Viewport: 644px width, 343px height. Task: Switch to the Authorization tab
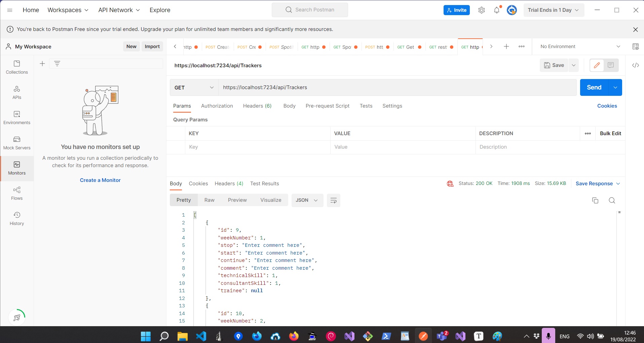(217, 106)
